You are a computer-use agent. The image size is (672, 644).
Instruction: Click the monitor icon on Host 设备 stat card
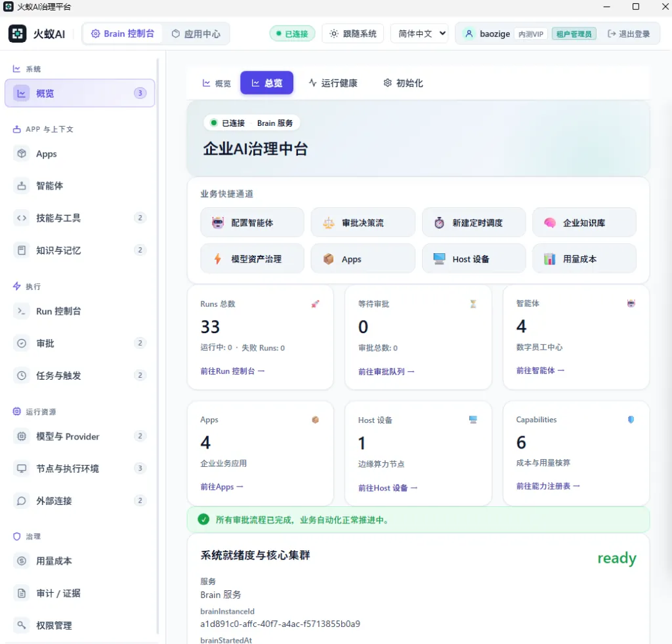pyautogui.click(x=473, y=420)
